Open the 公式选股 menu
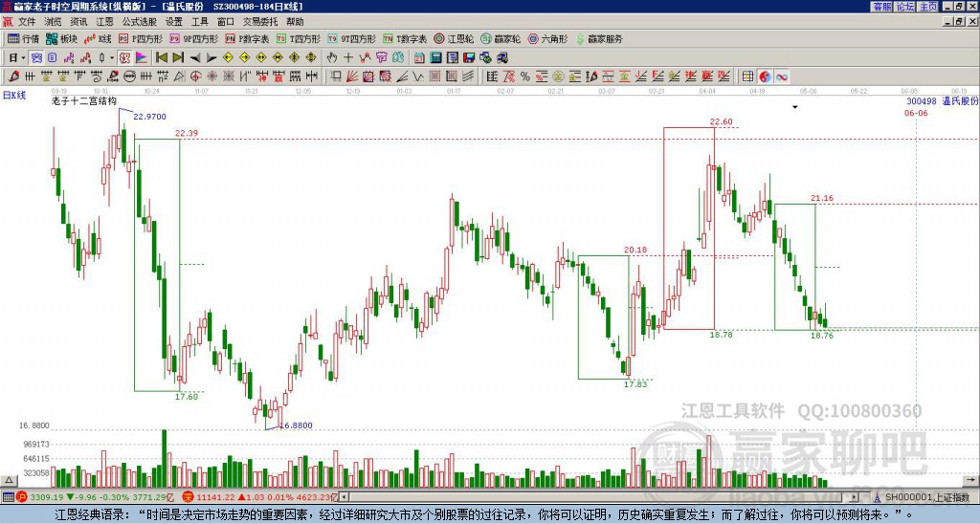The image size is (980, 524). coord(139,22)
